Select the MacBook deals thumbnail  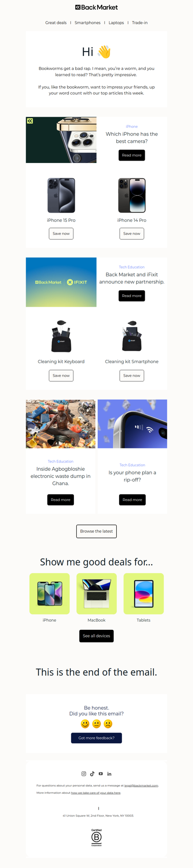click(x=96, y=594)
